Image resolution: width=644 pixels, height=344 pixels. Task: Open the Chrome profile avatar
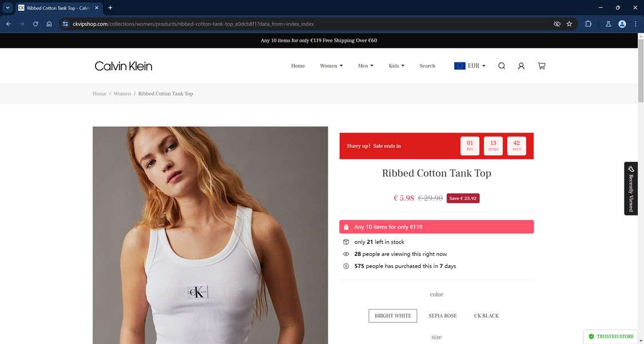coord(622,24)
